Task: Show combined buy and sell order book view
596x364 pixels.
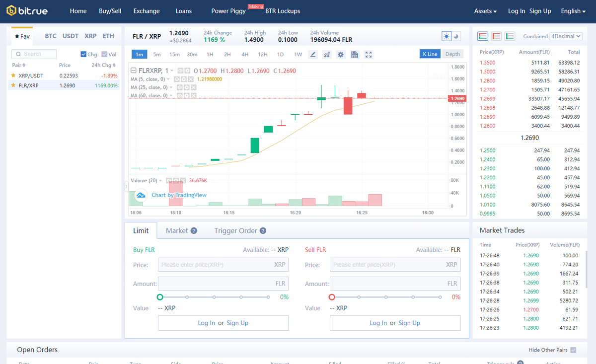Action: click(x=483, y=36)
